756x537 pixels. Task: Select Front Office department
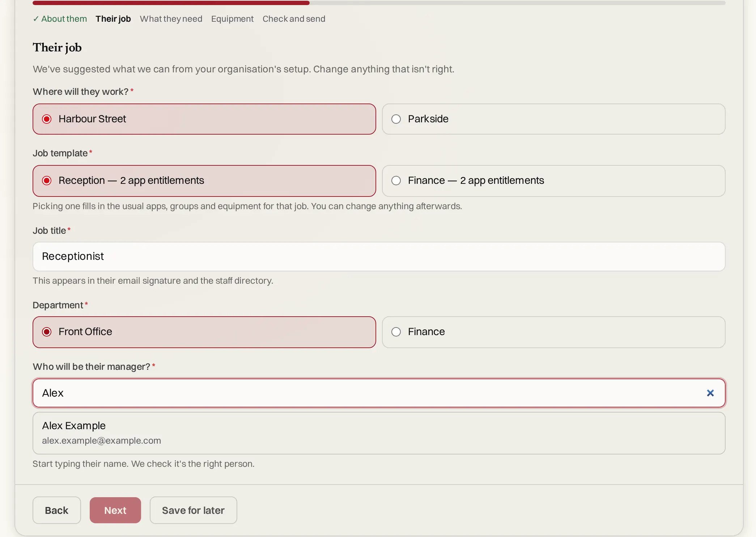204,332
